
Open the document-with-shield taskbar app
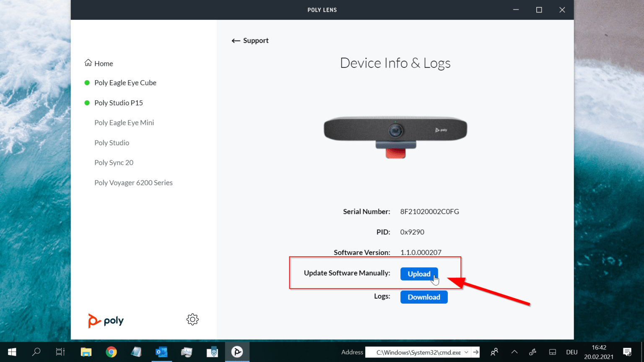click(x=212, y=352)
